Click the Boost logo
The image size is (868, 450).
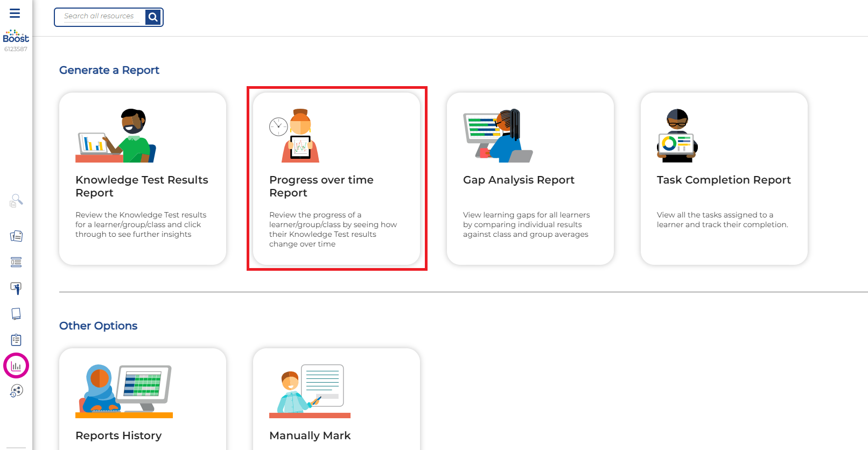coord(16,37)
